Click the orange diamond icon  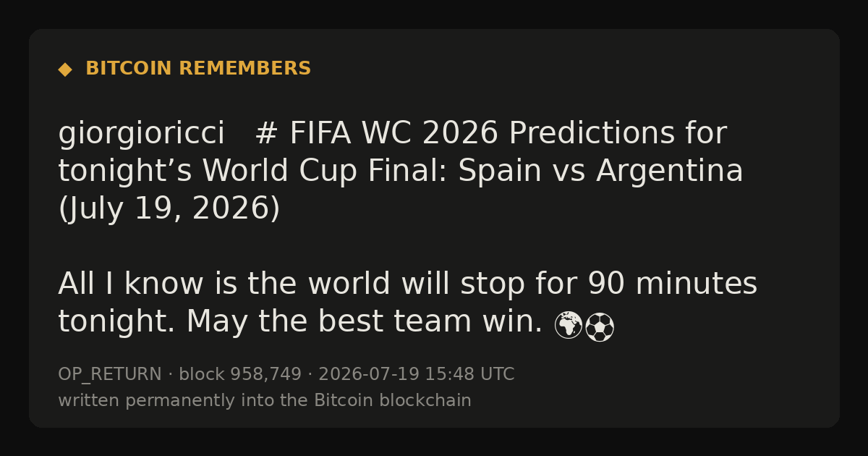[65, 69]
